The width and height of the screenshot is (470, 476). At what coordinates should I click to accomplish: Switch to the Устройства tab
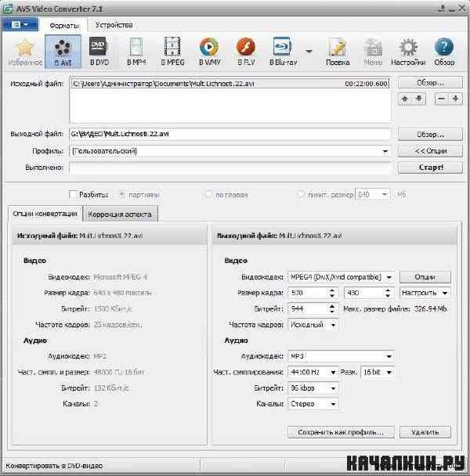(114, 25)
